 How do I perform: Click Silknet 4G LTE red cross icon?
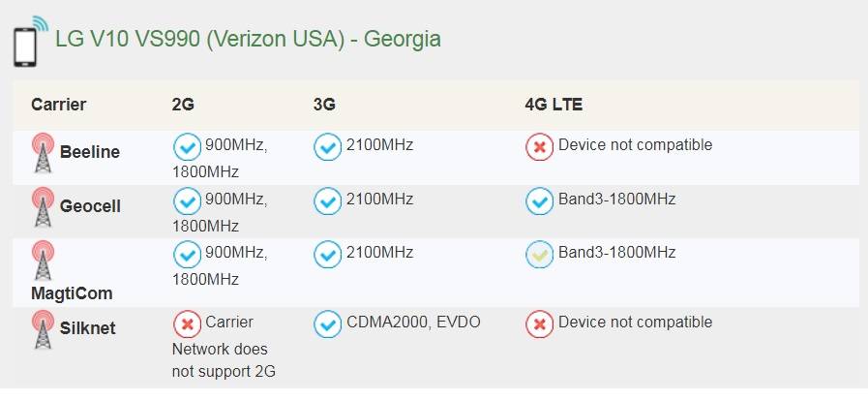(x=539, y=323)
